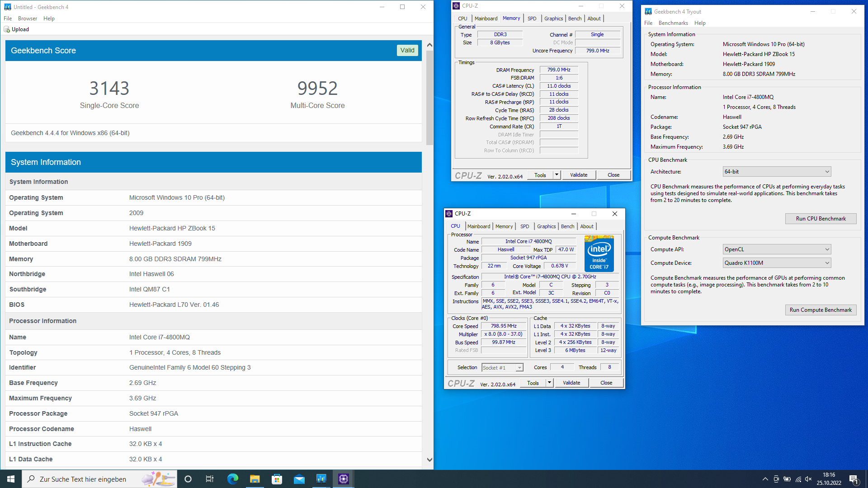Click BIOS value Hewlett-Packard L70 Ver. 01.46
This screenshot has height=488, width=868.
(x=174, y=305)
